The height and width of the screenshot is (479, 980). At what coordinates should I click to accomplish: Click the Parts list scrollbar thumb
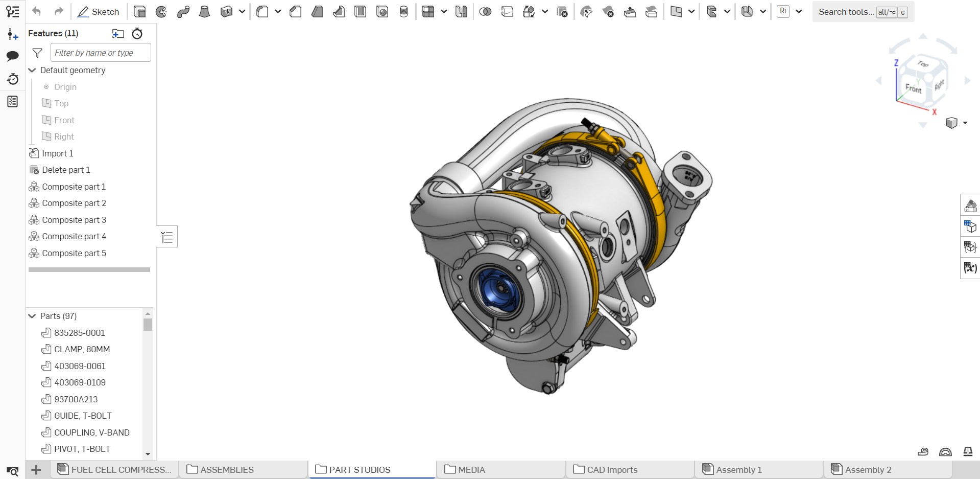(x=148, y=325)
